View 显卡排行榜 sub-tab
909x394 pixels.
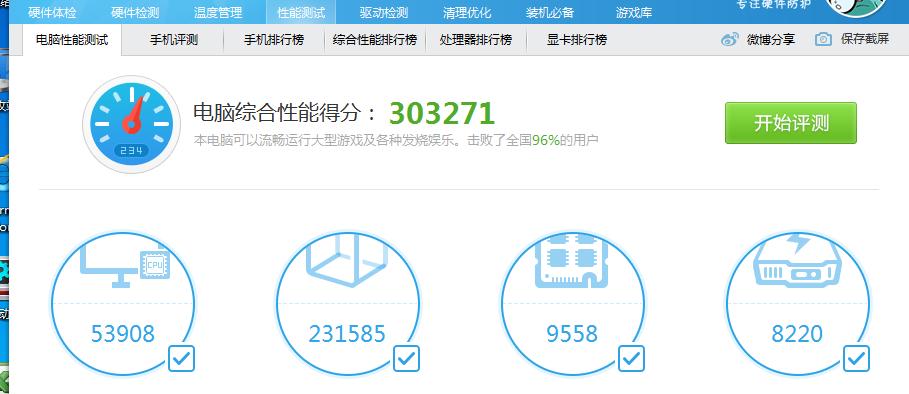tap(576, 40)
